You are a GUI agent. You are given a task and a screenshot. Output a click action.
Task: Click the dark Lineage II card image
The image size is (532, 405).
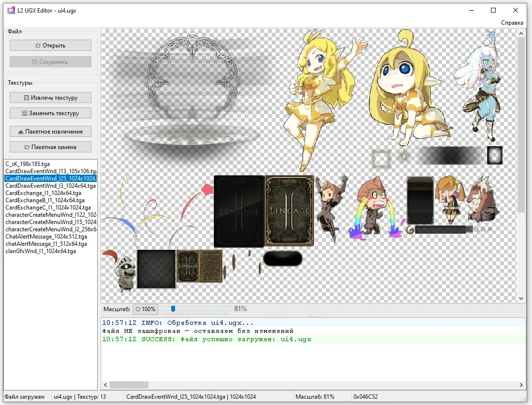pos(239,211)
